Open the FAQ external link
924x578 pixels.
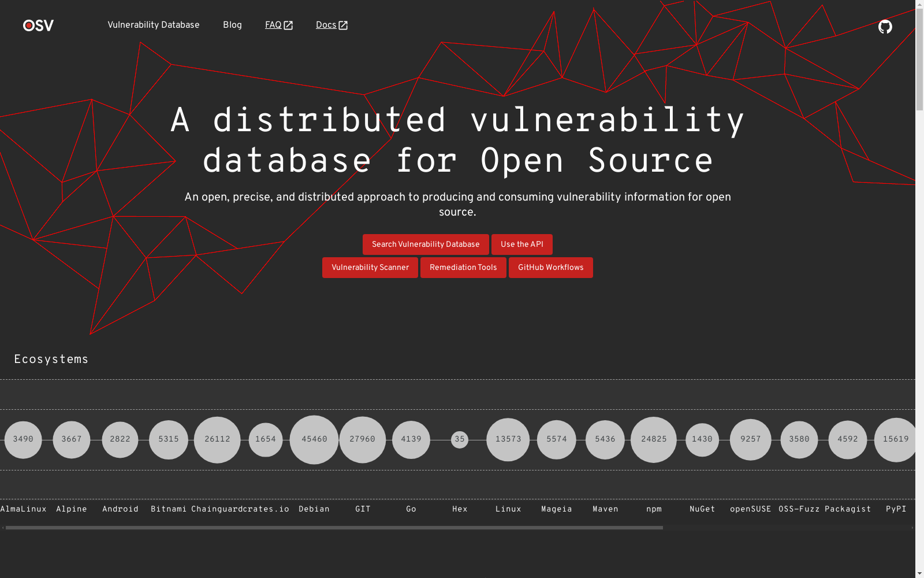coord(279,25)
